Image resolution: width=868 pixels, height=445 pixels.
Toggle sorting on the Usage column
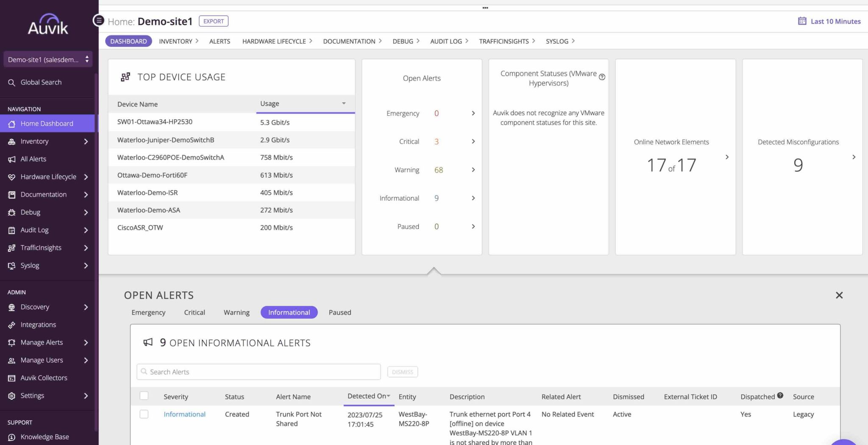pos(343,103)
